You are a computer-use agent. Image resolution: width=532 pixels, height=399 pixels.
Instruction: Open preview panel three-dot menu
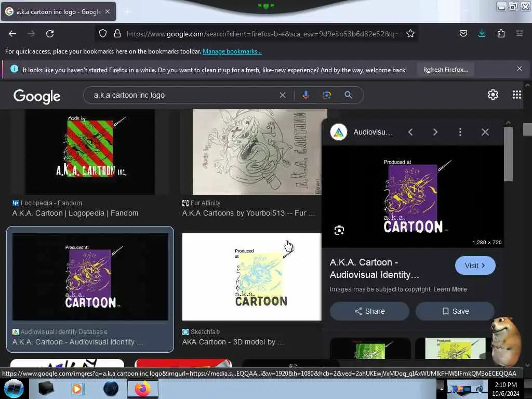coord(460,132)
